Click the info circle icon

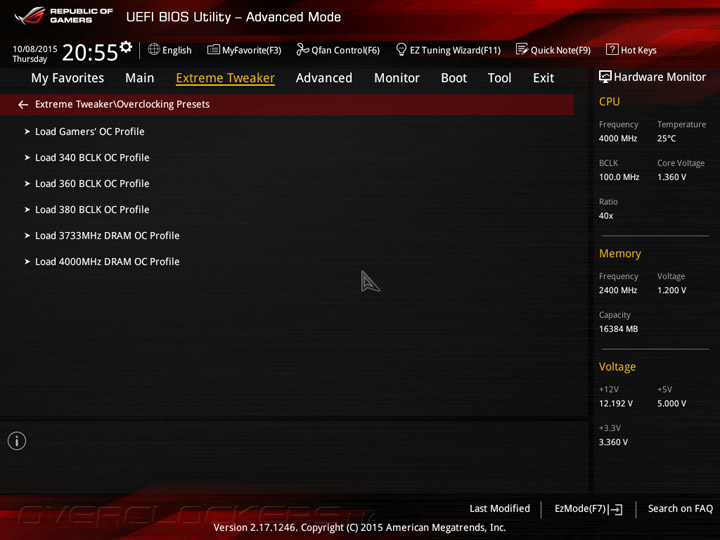point(17,441)
